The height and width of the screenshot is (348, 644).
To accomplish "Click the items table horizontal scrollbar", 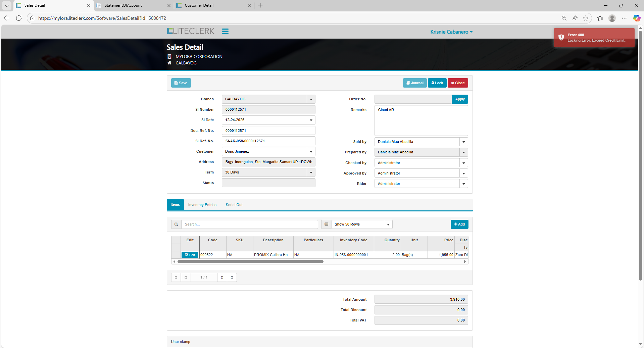I will 250,262.
